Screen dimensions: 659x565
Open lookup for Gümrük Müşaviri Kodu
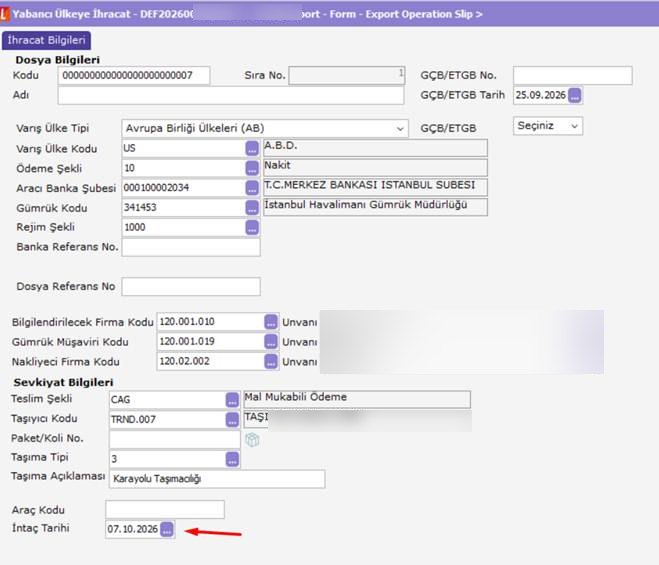tap(271, 342)
